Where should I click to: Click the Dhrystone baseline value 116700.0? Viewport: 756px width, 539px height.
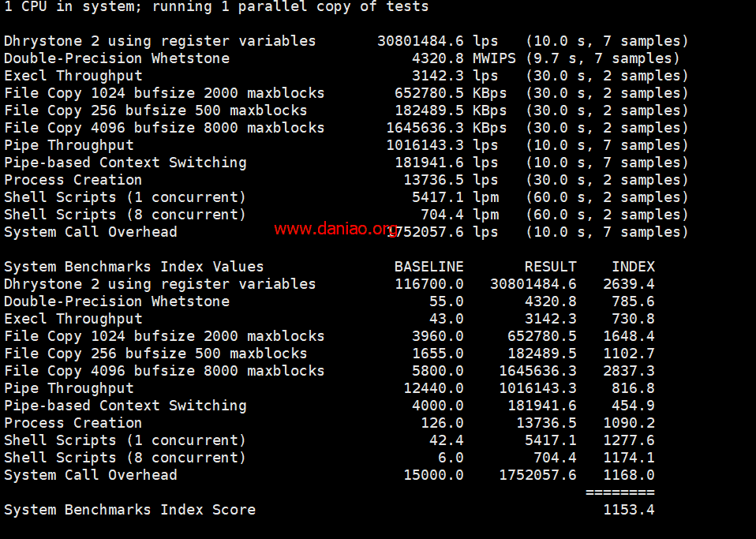click(429, 284)
